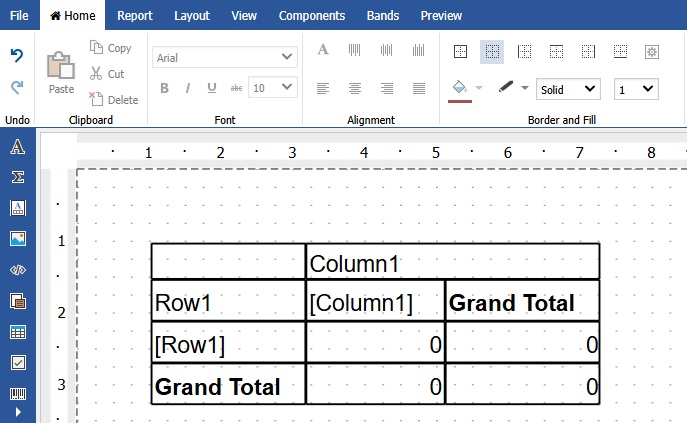Select the HTML code component tool
The width and height of the screenshot is (687, 423).
[x=17, y=270]
